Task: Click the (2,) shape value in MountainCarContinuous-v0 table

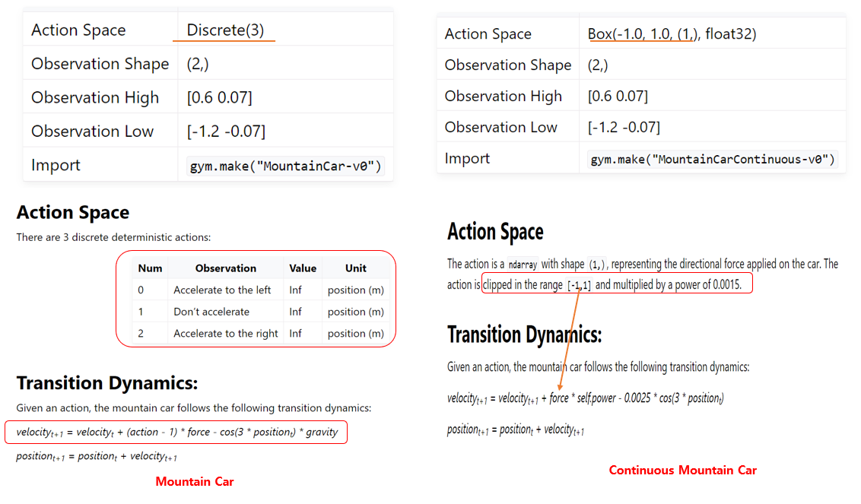Action: [597, 65]
